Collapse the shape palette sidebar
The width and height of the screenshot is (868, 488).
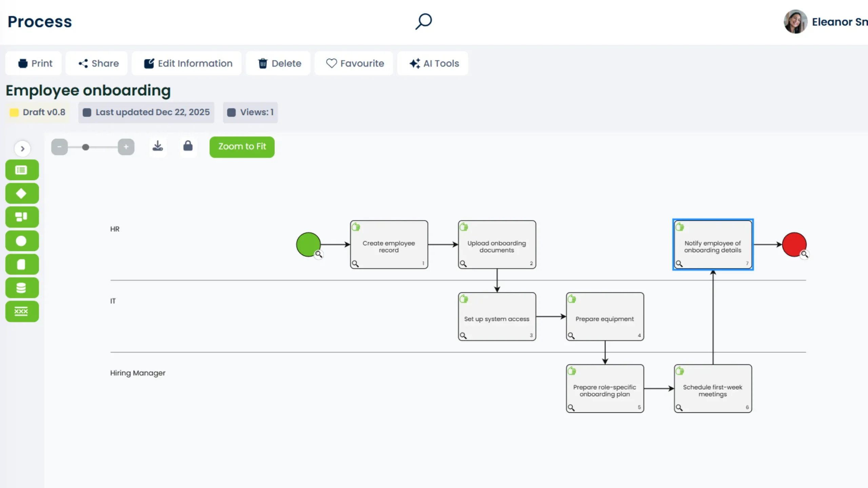pyautogui.click(x=22, y=149)
